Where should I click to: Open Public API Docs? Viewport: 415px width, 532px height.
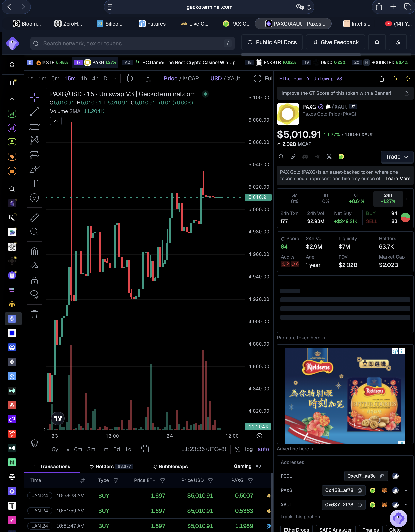[272, 42]
